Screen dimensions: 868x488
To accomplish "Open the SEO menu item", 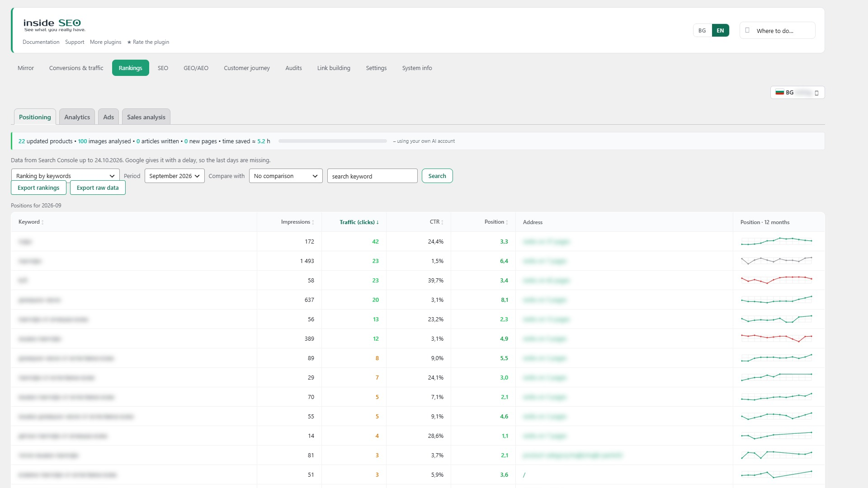I will (163, 68).
